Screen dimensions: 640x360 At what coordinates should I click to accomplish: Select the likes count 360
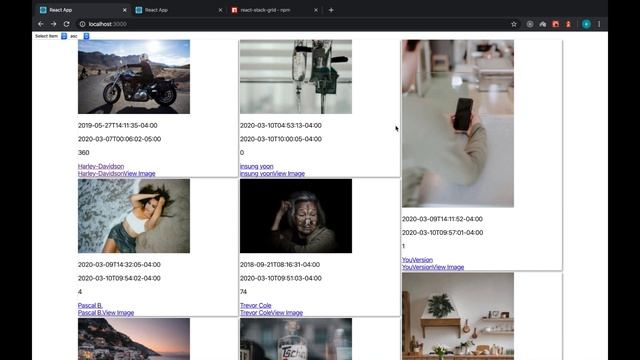(84, 152)
